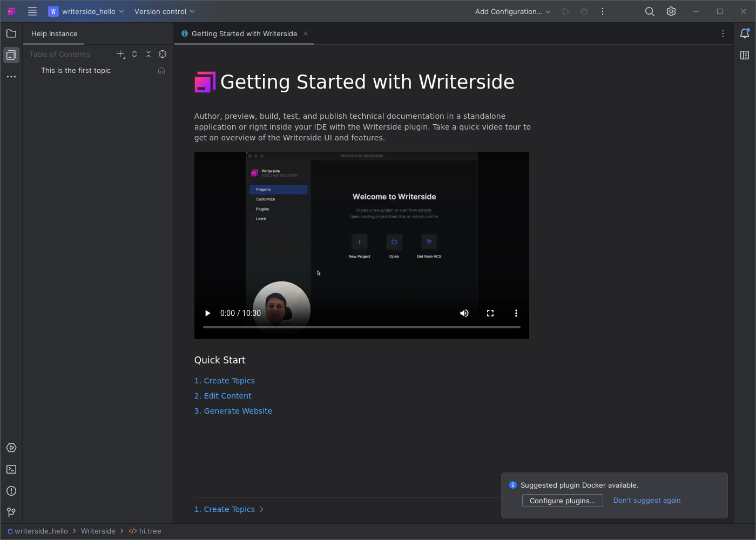This screenshot has height=540, width=756.
Task: Open the Project tool window folder icon
Action: pyautogui.click(x=11, y=33)
